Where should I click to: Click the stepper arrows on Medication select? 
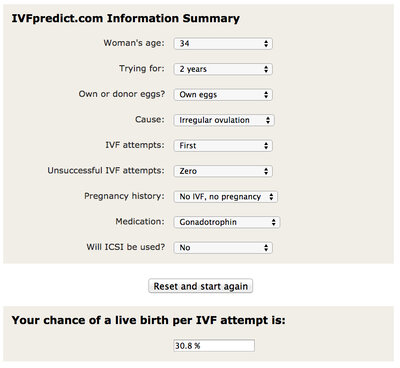click(273, 222)
